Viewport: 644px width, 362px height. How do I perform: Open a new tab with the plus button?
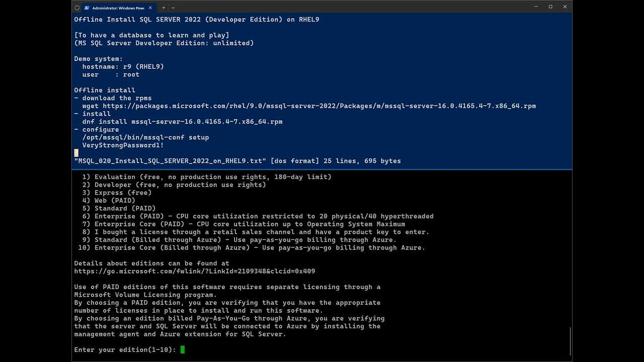pos(164,8)
